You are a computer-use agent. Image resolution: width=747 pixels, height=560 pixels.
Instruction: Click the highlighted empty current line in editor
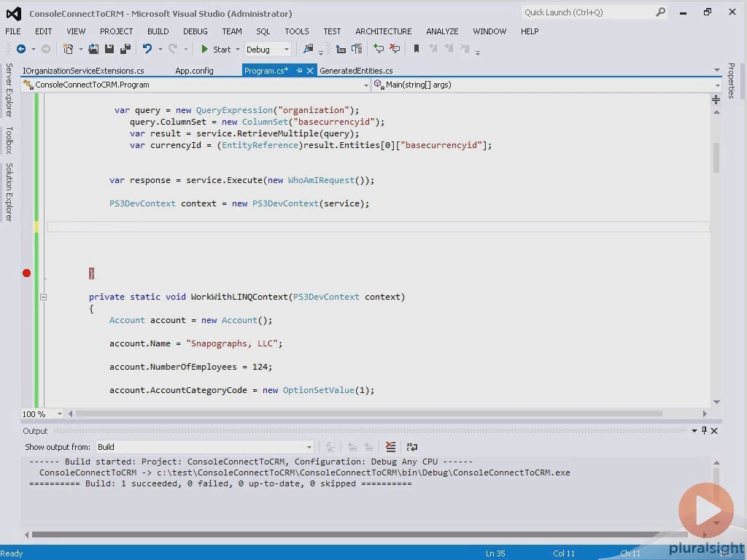click(379, 227)
